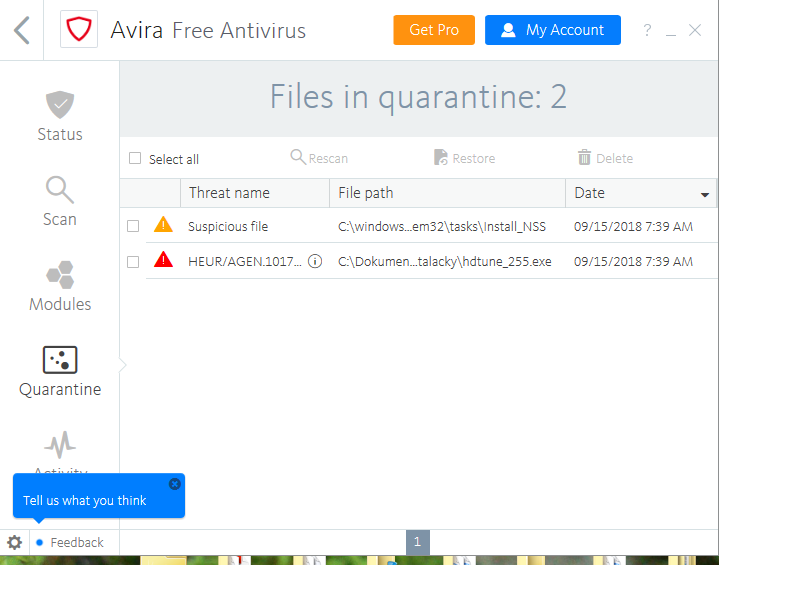The image size is (800, 600).
Task: Open the Modules section
Action: tap(60, 286)
